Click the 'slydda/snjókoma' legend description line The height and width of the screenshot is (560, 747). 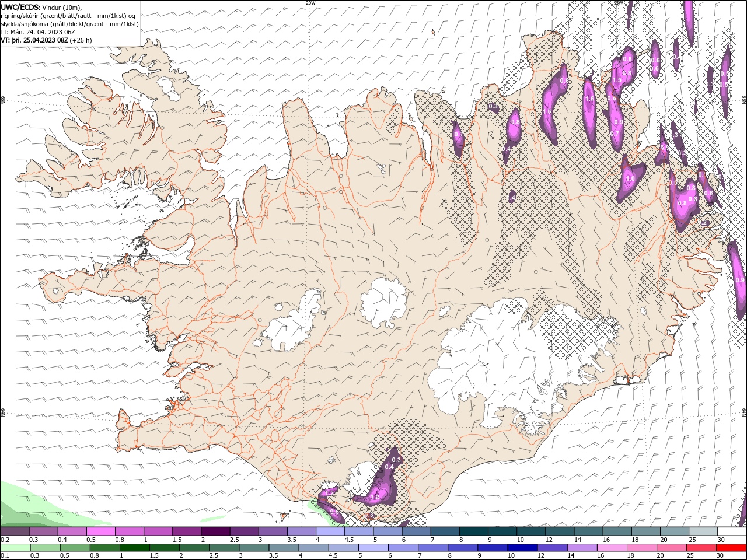[x=70, y=24]
